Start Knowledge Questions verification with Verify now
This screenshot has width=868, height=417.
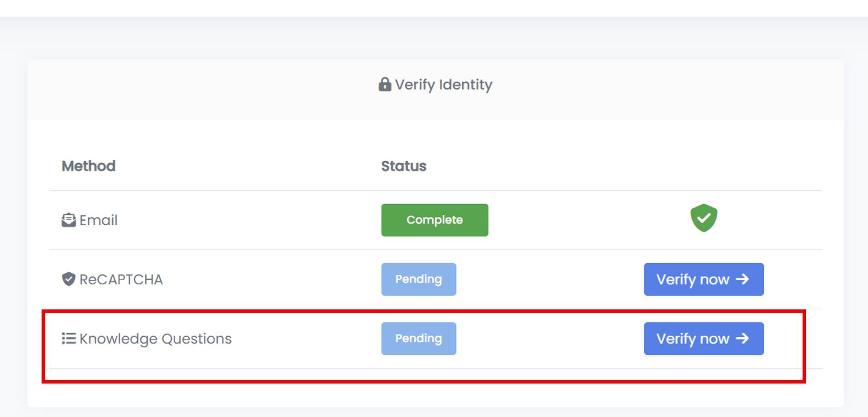692,339
